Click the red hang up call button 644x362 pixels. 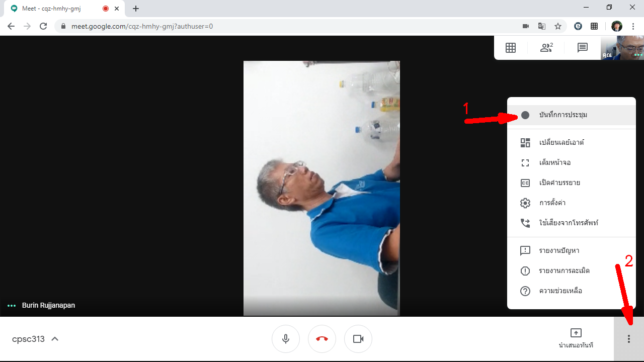click(322, 339)
